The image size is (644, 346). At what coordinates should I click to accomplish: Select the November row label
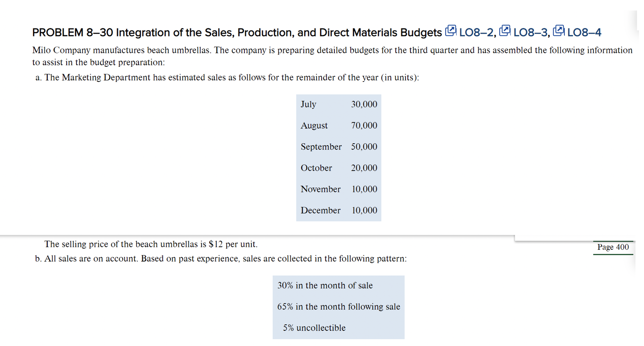(320, 189)
